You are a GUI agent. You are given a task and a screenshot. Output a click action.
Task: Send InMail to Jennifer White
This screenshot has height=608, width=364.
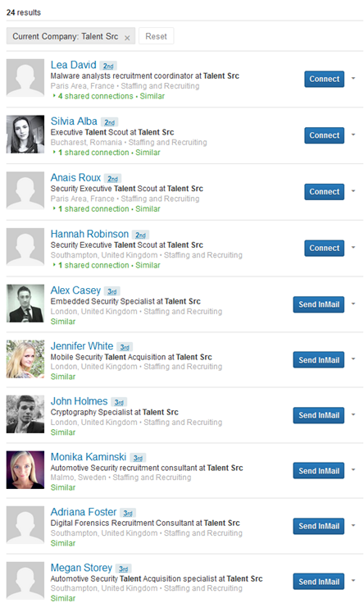(319, 360)
